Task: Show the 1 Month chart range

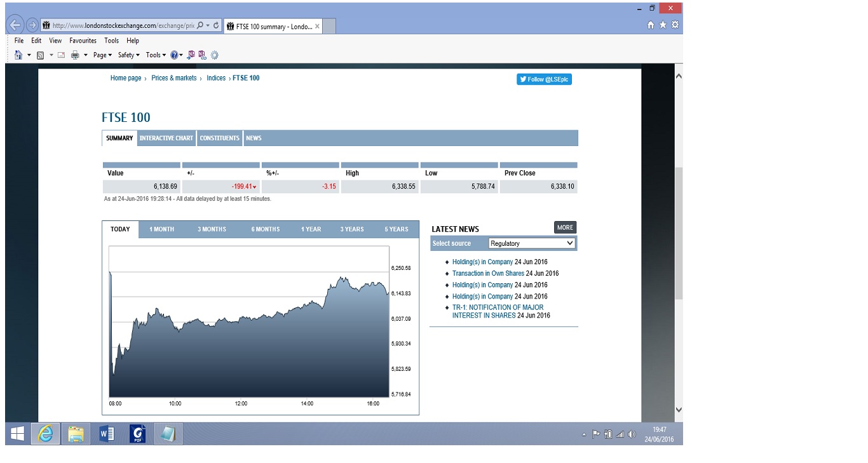Action: pyautogui.click(x=161, y=229)
